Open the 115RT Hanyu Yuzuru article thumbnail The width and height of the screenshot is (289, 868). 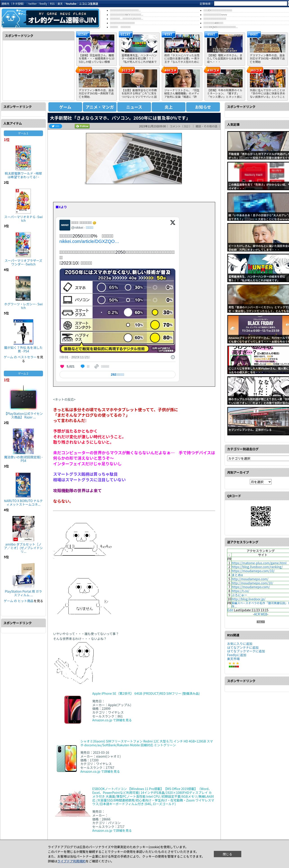coord(97,43)
